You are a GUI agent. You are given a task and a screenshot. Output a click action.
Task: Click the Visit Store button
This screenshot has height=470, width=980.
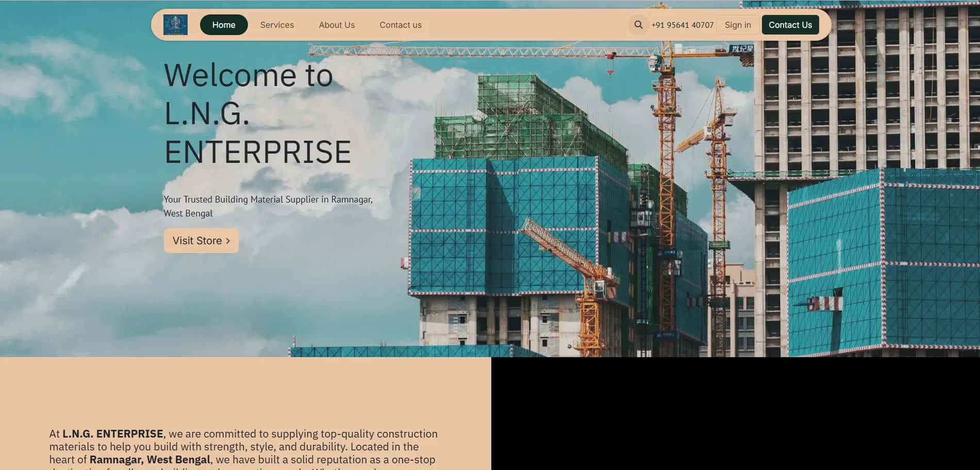coord(201,241)
